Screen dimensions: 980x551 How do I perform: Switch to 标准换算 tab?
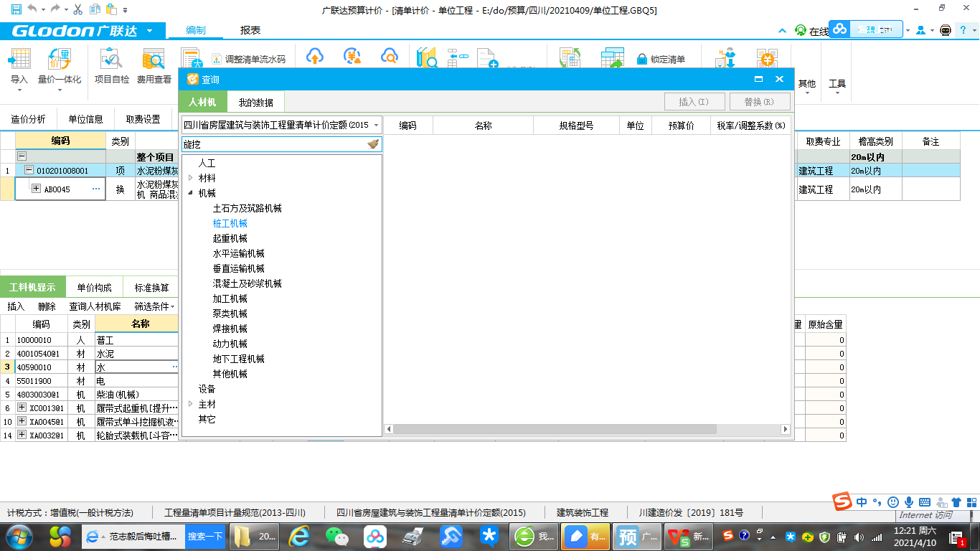click(x=152, y=288)
